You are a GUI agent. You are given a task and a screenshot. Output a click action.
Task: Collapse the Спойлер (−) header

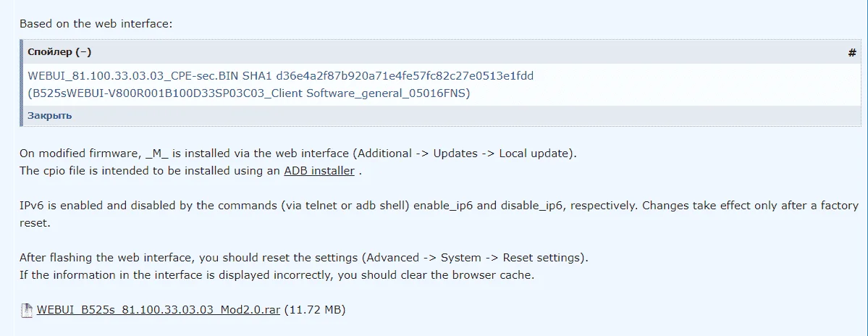59,52
